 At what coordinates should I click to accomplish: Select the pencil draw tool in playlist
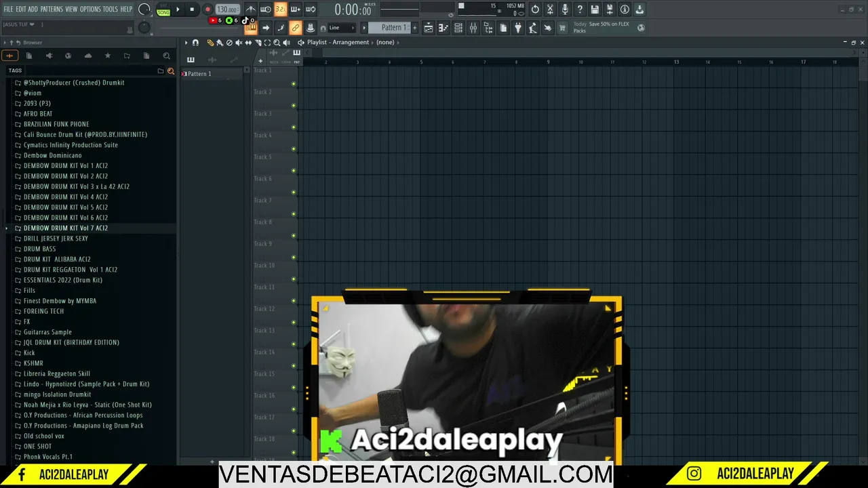tap(211, 43)
